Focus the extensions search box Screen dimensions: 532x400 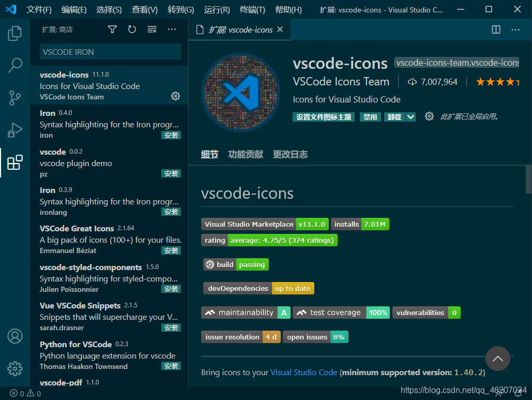click(110, 52)
